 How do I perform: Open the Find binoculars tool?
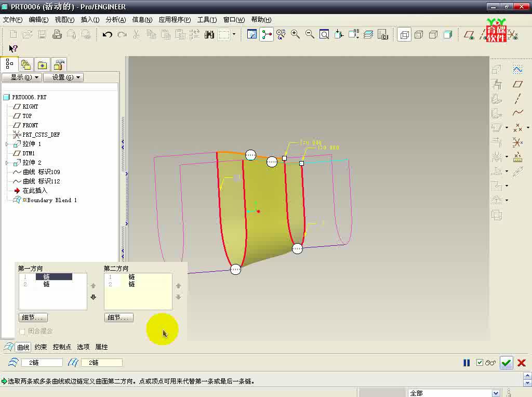(x=209, y=35)
